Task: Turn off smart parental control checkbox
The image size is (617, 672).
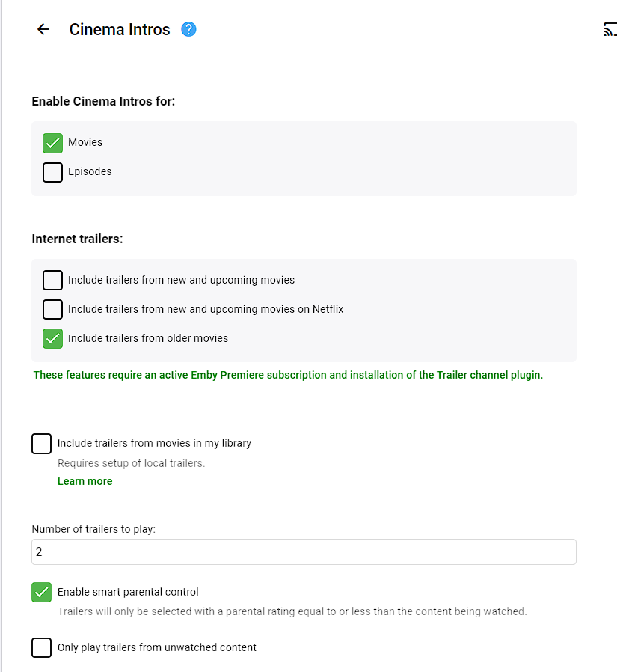Action: (x=42, y=592)
